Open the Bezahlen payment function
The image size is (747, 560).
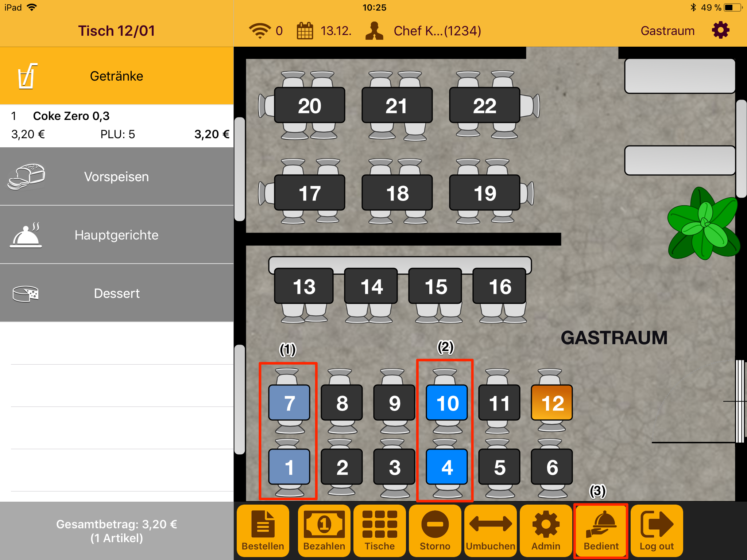tap(324, 530)
